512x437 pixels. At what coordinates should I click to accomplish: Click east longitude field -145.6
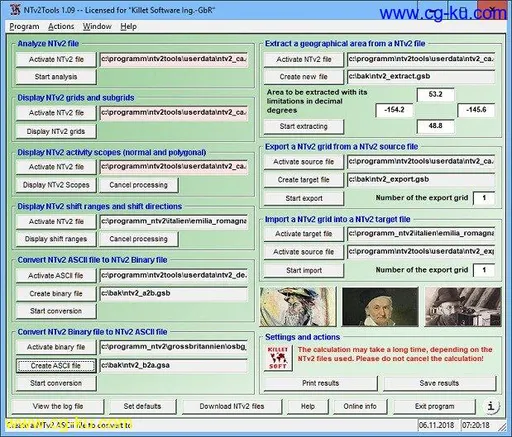point(476,110)
